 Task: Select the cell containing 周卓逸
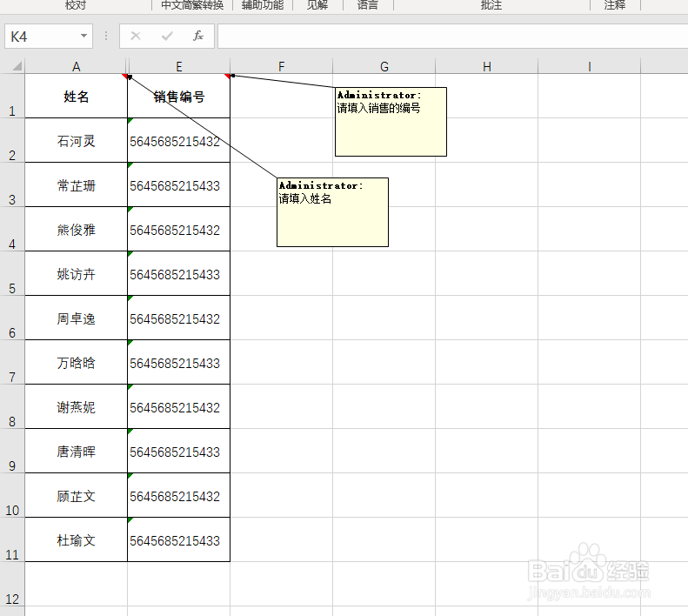click(x=76, y=318)
